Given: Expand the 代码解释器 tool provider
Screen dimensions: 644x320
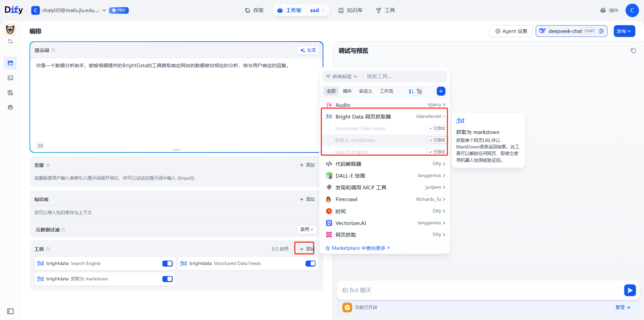Looking at the screenshot, I should pos(385,164).
